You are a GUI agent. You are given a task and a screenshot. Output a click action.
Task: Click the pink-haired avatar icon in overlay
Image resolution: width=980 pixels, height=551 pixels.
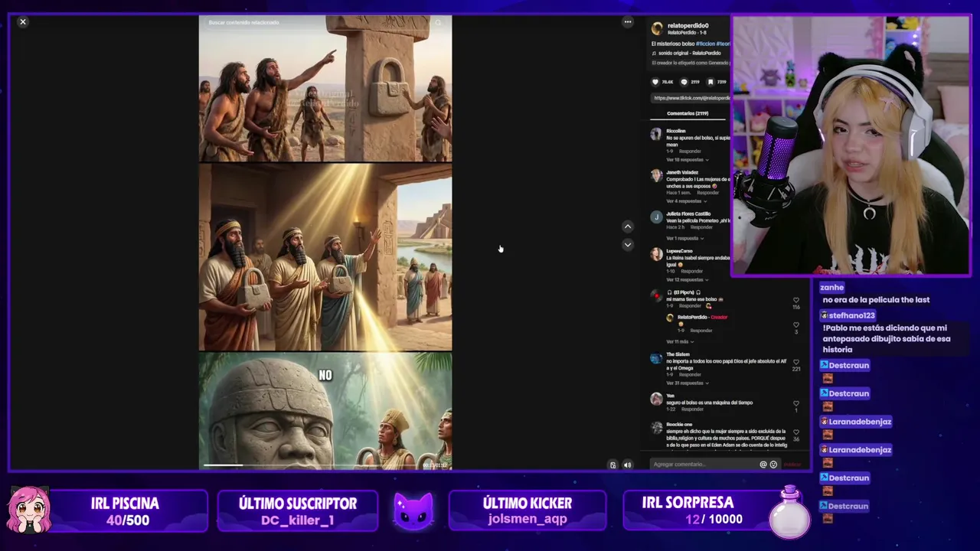coord(29,510)
